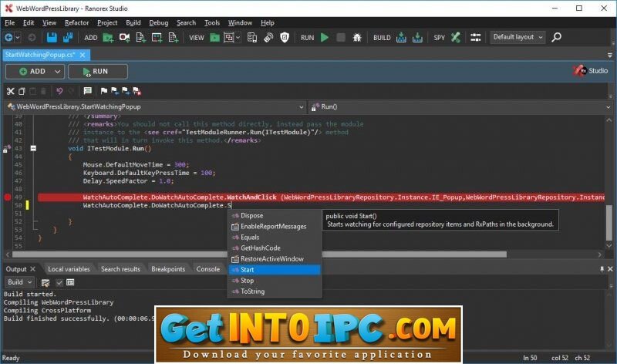Switch to the Console tab
The image size is (617, 364).
[x=208, y=269]
